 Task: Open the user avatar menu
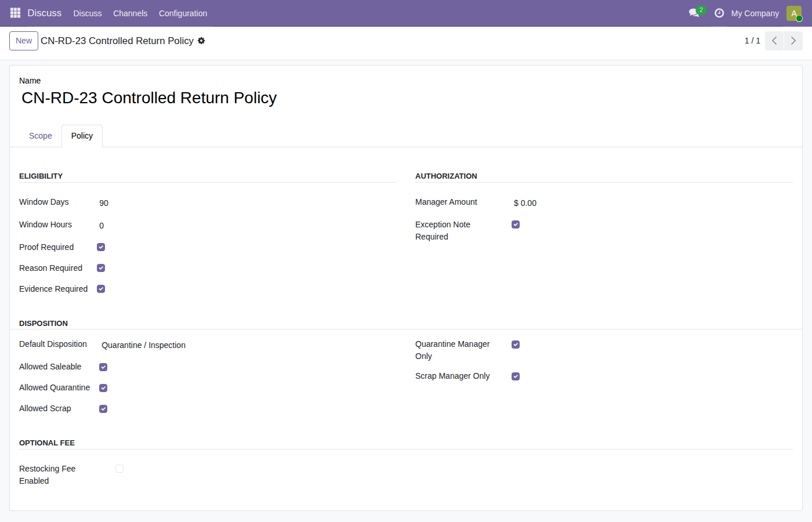click(794, 13)
